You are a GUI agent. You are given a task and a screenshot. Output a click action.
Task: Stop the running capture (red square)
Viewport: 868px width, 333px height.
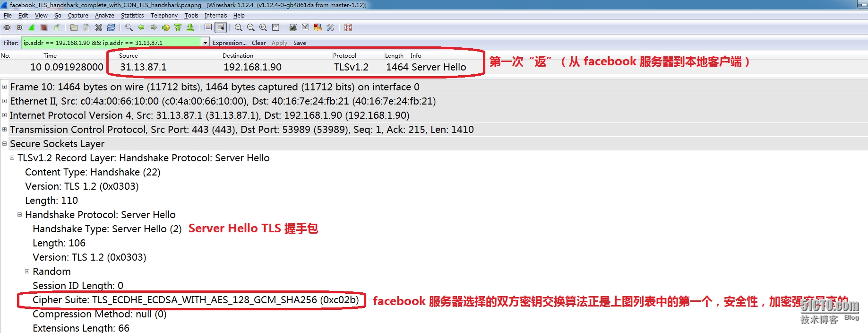click(44, 27)
